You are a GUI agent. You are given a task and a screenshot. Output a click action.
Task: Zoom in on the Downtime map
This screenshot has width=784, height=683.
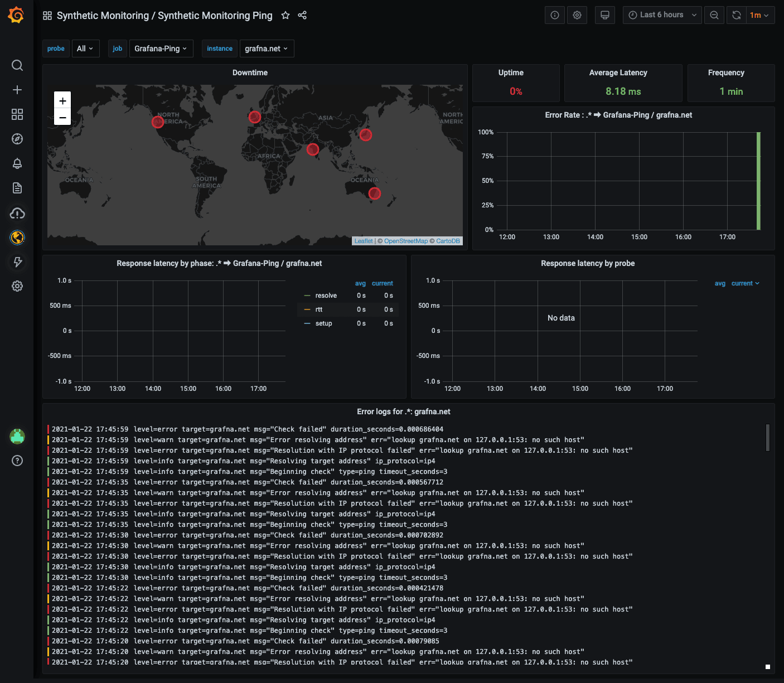[62, 100]
